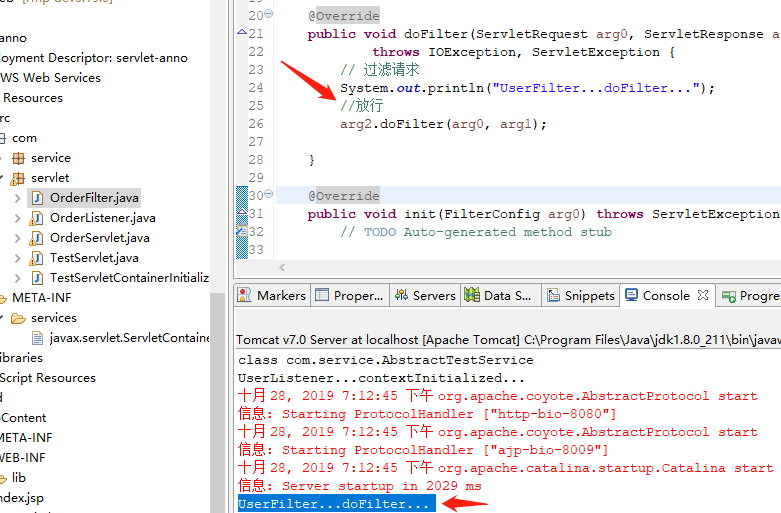Screen dimensions: 781x513
Task: Click the UserListener...contextInitialized console line
Action: point(381,378)
